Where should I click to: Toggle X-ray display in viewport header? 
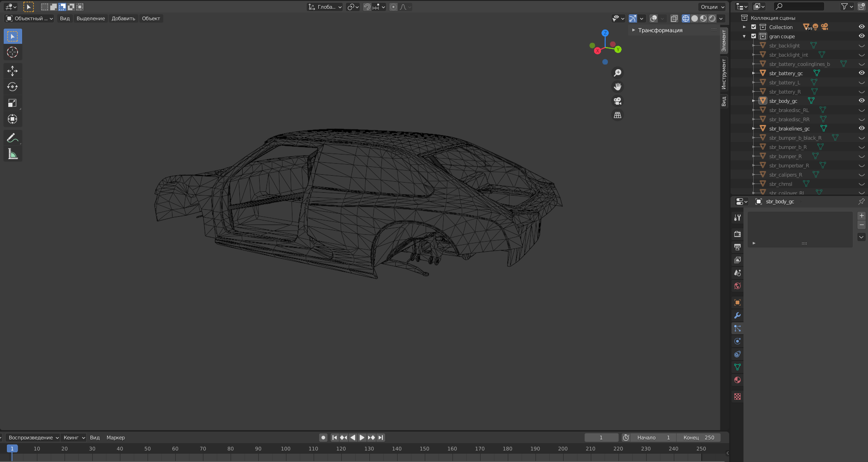coord(674,19)
